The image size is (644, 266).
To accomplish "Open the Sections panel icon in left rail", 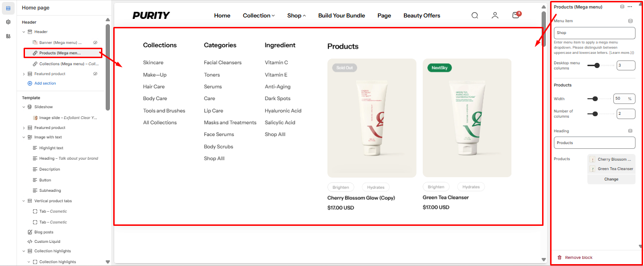I will tap(8, 8).
